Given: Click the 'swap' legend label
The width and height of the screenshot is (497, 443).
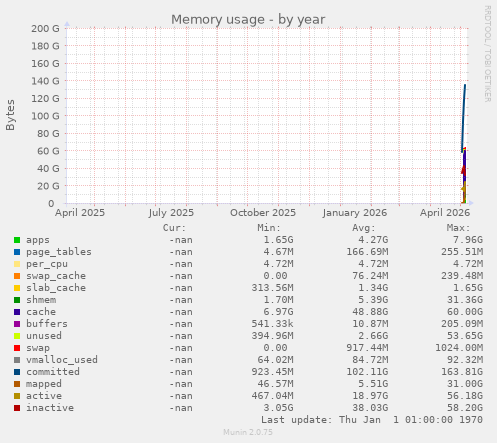Looking at the screenshot, I should click(38, 348).
